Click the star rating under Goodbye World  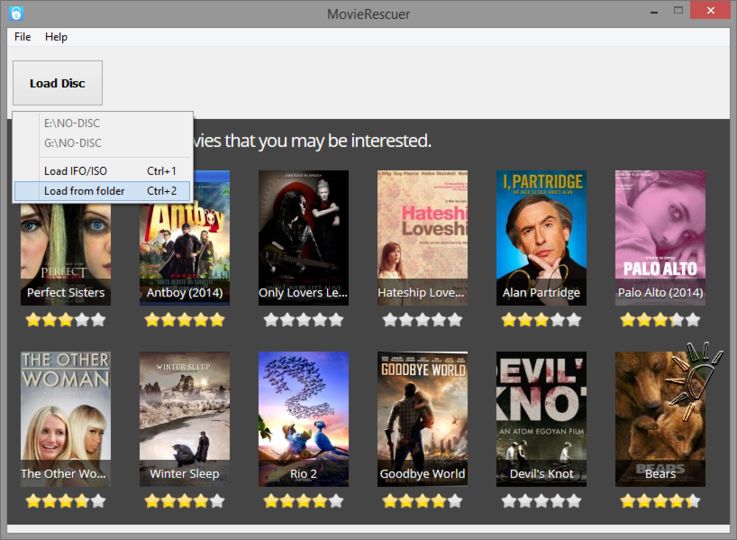pyautogui.click(x=423, y=501)
